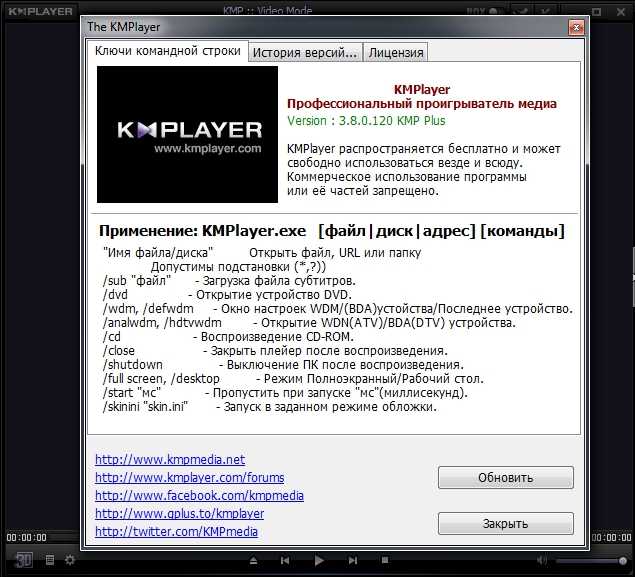Click the Профессиональный проигрыватель медиа heading
635x577 pixels.
(x=422, y=104)
